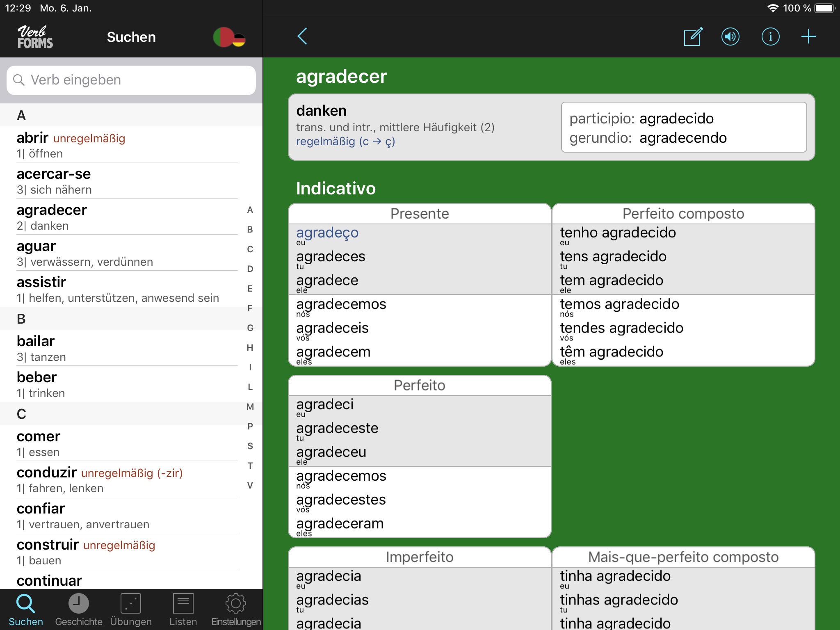Jump to index letter D
Image resolution: width=840 pixels, height=630 pixels.
[x=250, y=269]
